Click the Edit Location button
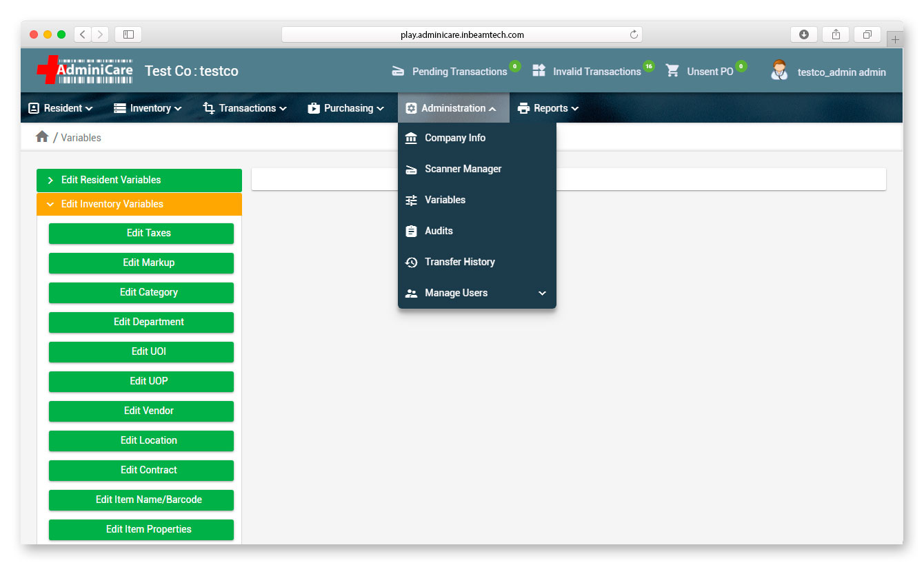Screen dimensions: 924x565 click(141, 440)
